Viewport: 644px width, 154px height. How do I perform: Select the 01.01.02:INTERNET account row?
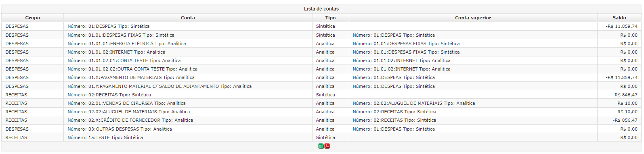[x=321, y=52]
